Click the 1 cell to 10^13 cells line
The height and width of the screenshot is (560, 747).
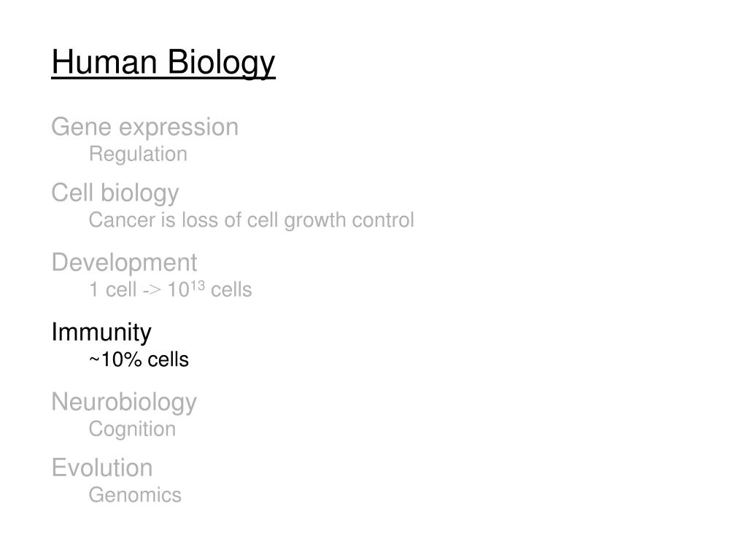coord(171,289)
